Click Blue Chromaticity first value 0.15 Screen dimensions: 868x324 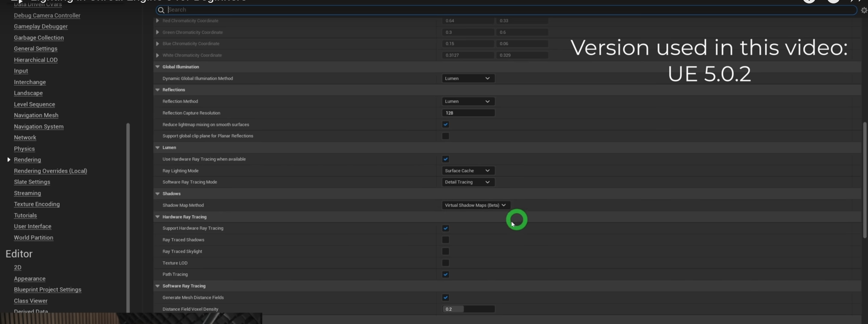pos(468,43)
